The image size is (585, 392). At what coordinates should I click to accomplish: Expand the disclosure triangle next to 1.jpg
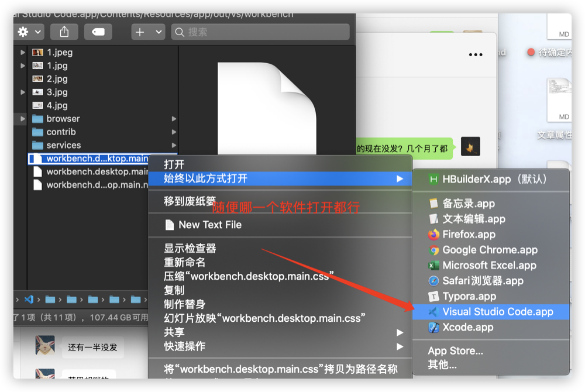[x=23, y=66]
